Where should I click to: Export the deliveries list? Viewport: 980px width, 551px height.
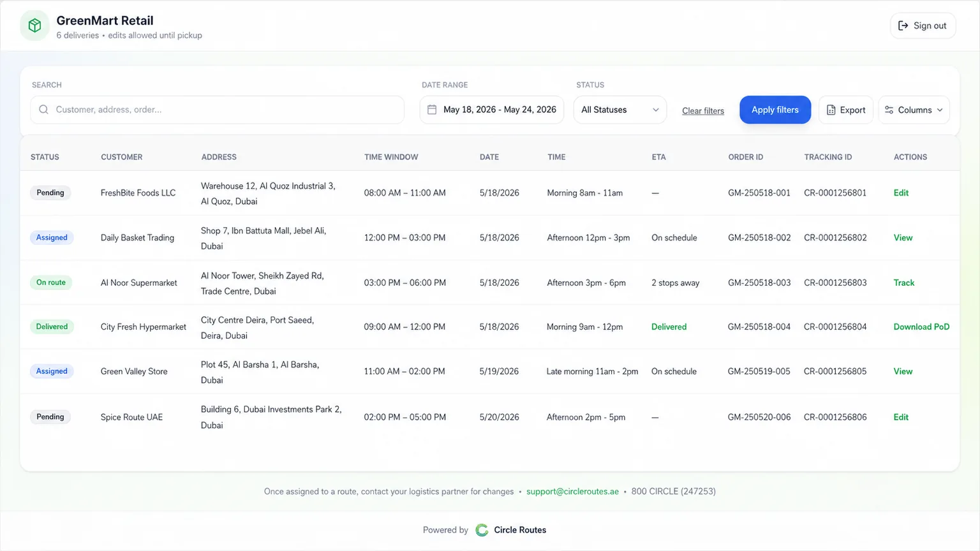(846, 110)
